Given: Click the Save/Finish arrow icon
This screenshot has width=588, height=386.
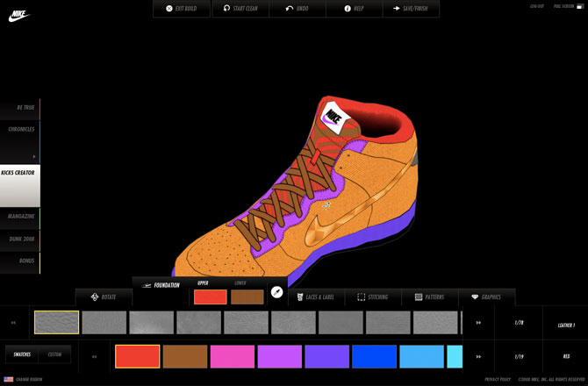Looking at the screenshot, I should 397,8.
